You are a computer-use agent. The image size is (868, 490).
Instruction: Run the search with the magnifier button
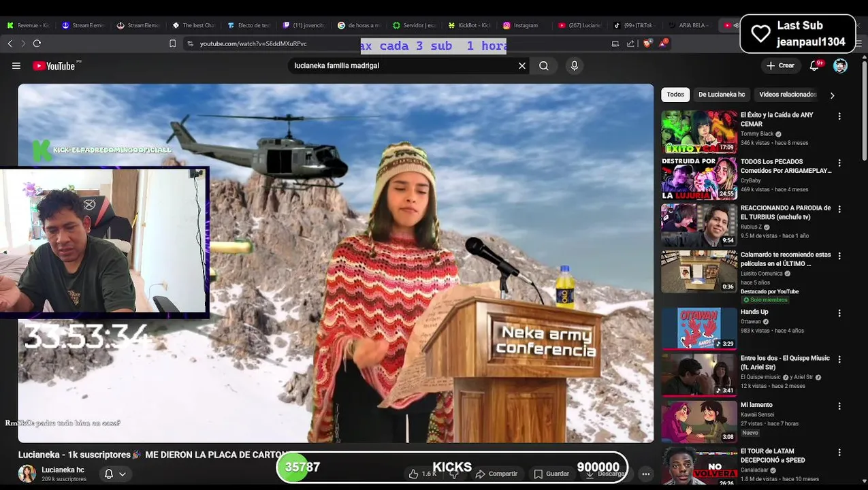(x=544, y=66)
